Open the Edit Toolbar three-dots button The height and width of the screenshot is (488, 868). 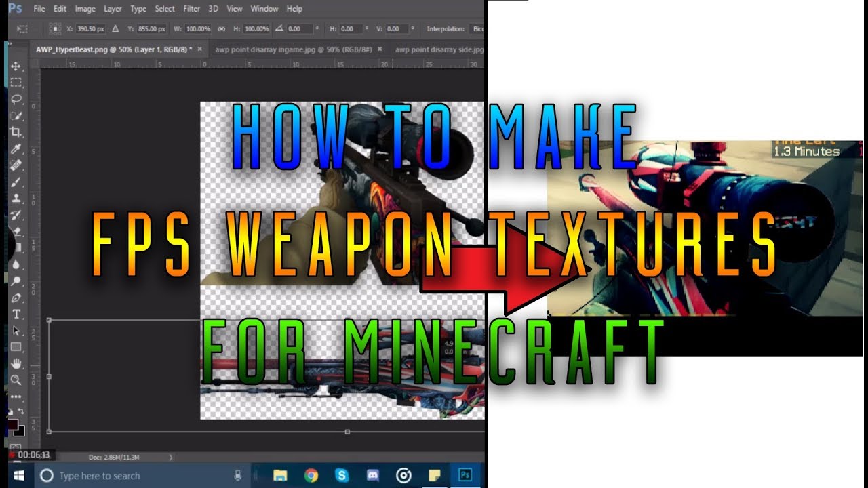pos(16,396)
